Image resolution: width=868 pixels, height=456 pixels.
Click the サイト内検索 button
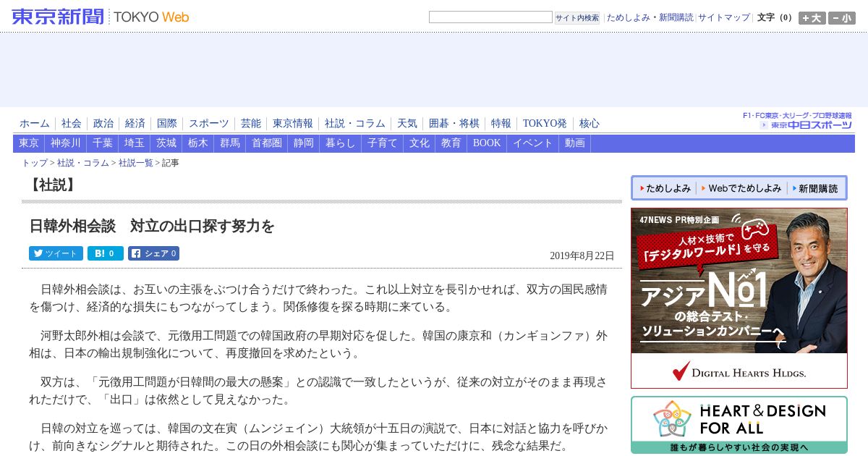577,18
